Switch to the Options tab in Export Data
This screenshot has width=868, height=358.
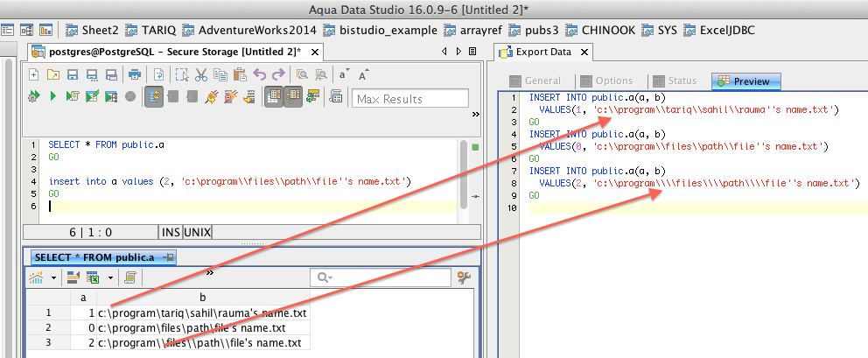tap(606, 81)
